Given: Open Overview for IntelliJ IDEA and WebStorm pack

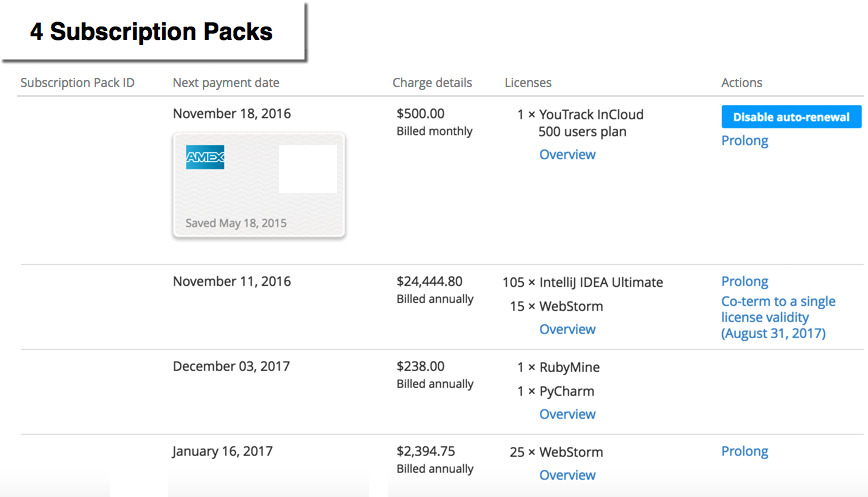Looking at the screenshot, I should tap(567, 329).
